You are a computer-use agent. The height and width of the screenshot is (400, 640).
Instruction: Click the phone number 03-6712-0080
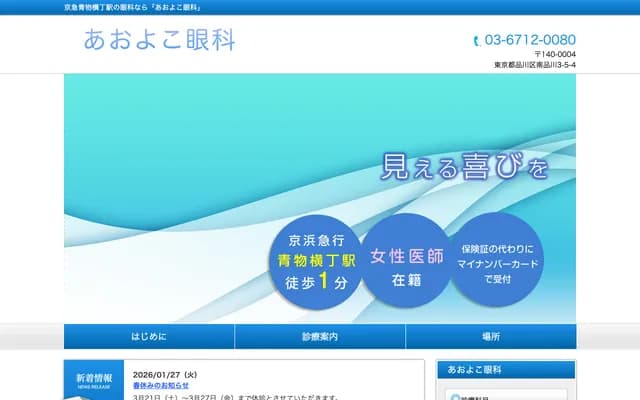pyautogui.click(x=529, y=40)
